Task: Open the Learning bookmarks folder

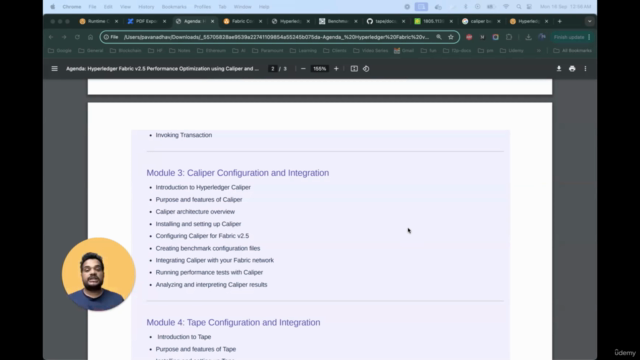Action: [303, 51]
